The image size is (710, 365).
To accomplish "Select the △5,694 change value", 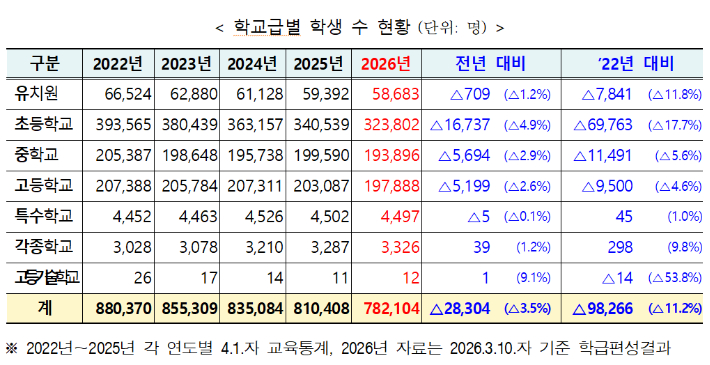I will click(x=464, y=156).
